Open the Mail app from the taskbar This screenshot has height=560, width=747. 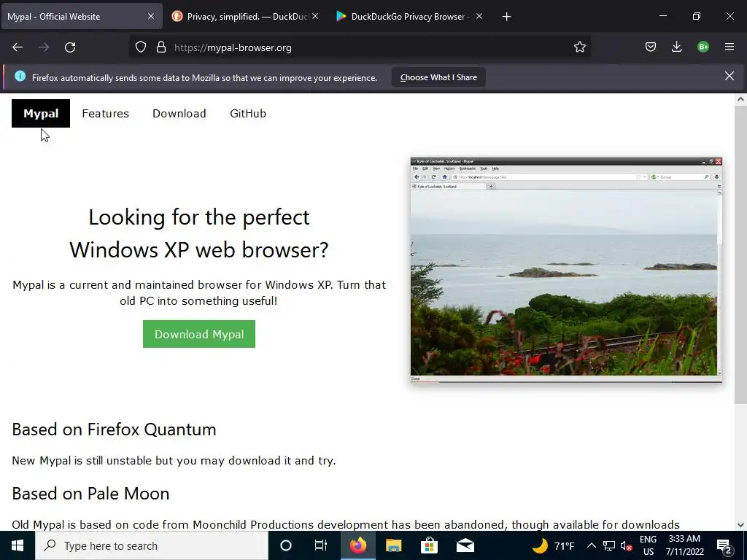tap(465, 545)
